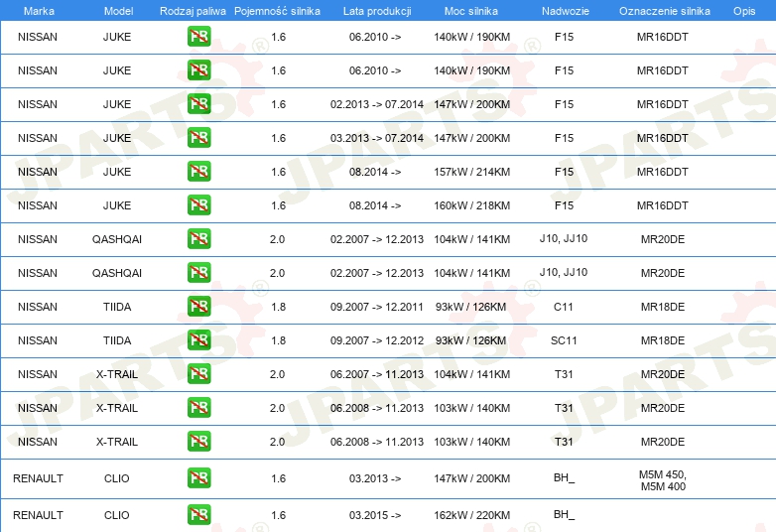This screenshot has height=532, width=776.
Task: Click 08.2014 -> in the 157kW row
Action: coord(375,172)
